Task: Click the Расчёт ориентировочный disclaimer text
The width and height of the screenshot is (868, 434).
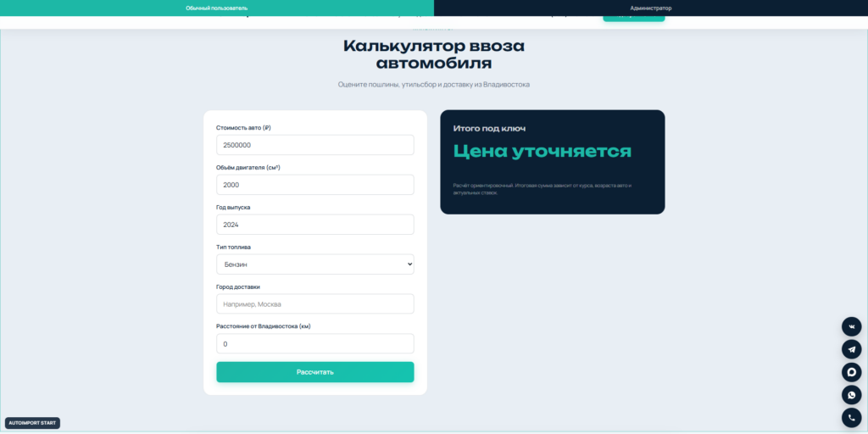Action: tap(542, 189)
